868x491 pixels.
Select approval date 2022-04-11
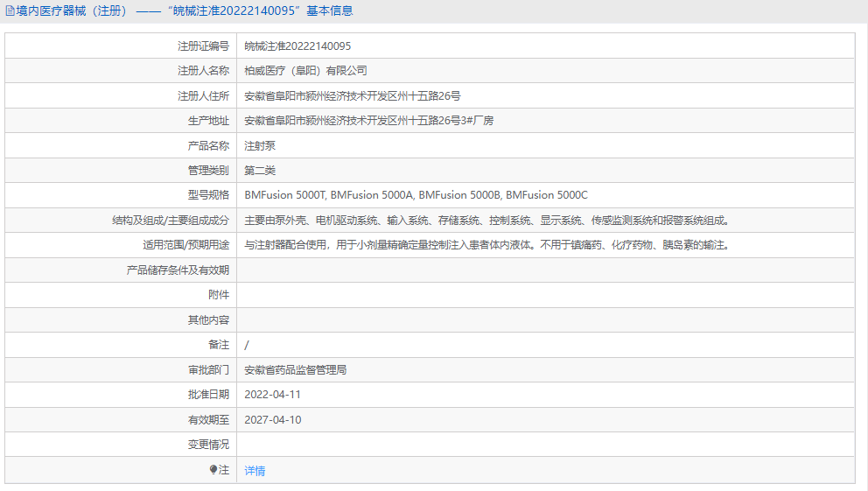[272, 394]
